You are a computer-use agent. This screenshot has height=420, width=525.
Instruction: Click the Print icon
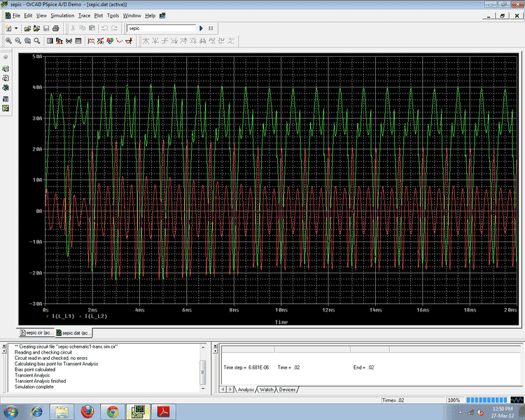click(55, 28)
